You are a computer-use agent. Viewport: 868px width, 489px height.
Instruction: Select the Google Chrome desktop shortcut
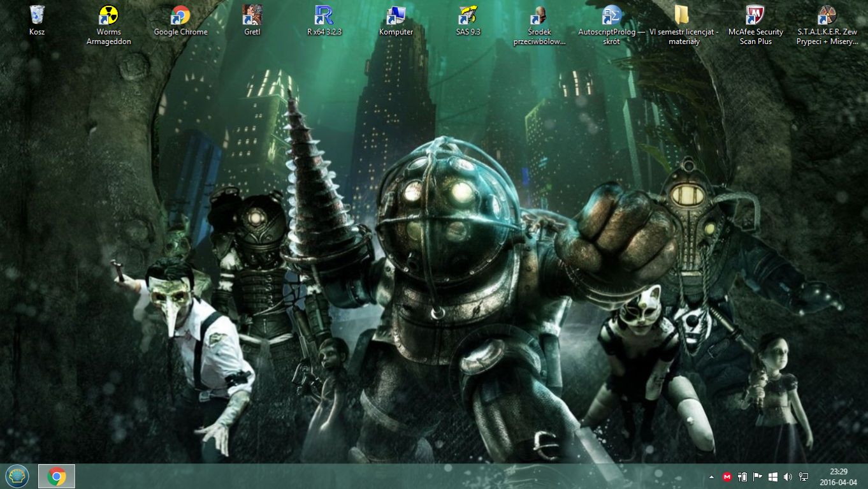(180, 20)
